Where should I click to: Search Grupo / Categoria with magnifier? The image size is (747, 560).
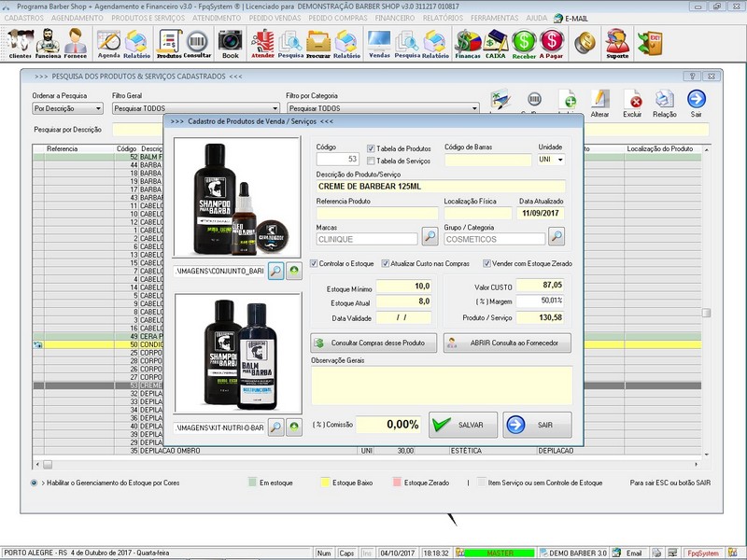coord(557,236)
